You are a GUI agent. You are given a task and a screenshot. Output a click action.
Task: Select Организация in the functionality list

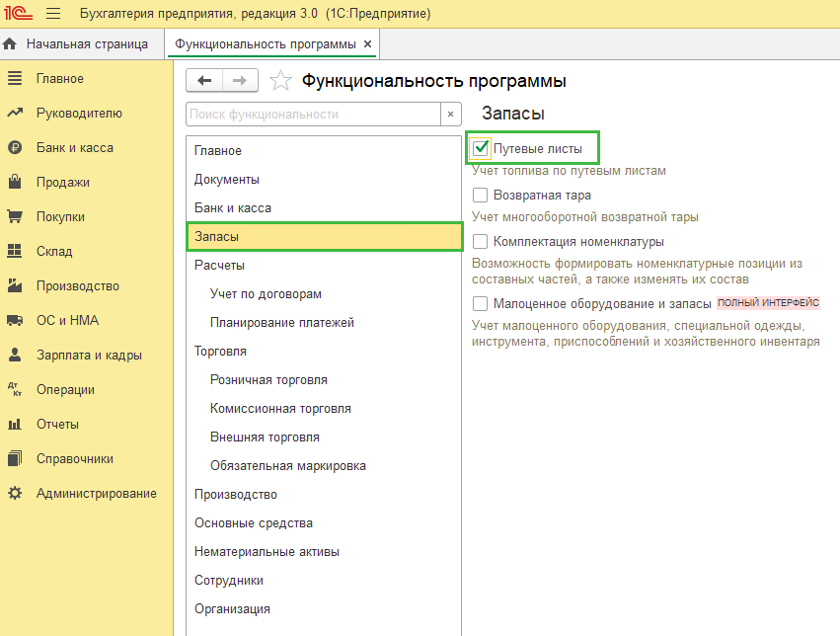point(324,609)
